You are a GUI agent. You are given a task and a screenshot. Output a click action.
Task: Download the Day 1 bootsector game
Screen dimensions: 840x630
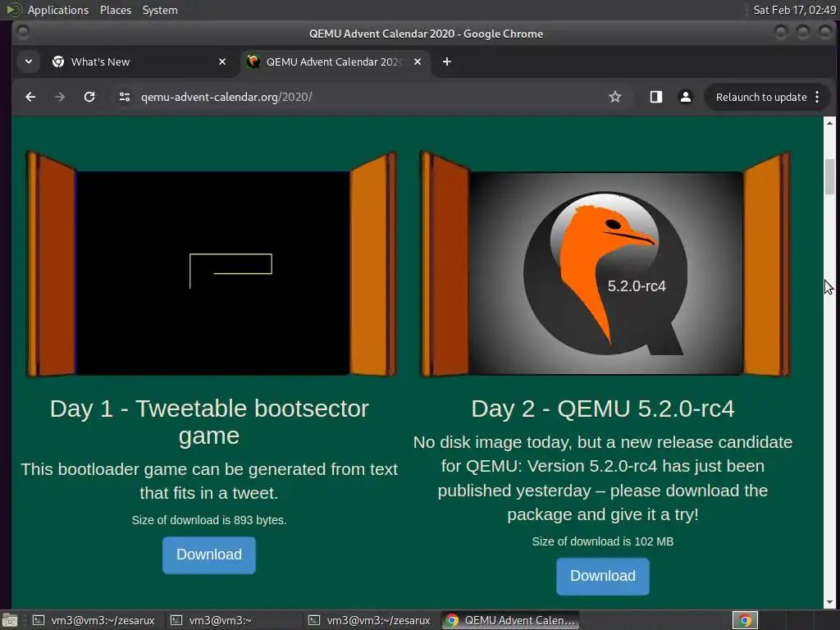[x=209, y=555]
